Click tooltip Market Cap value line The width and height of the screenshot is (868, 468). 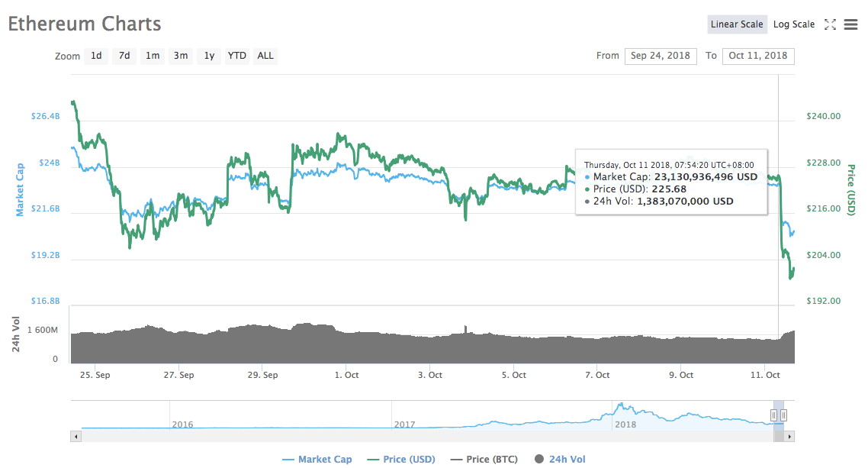pyautogui.click(x=671, y=177)
